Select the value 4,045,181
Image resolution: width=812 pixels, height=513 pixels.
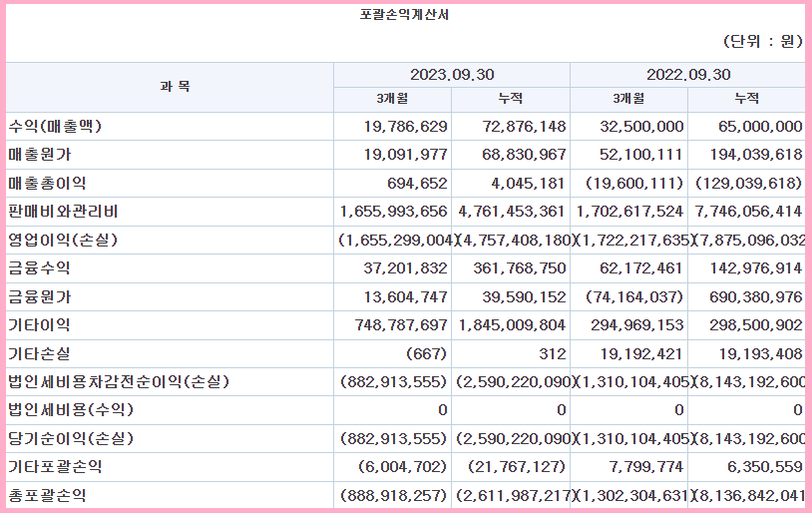pyautogui.click(x=528, y=184)
